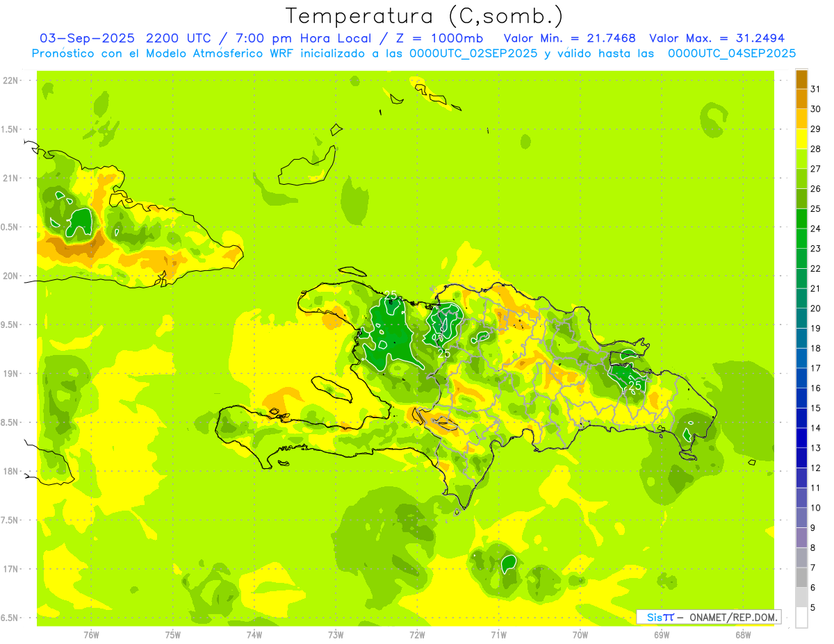Click legend scale label "12"
This screenshot has height=644, width=834.
click(816, 468)
